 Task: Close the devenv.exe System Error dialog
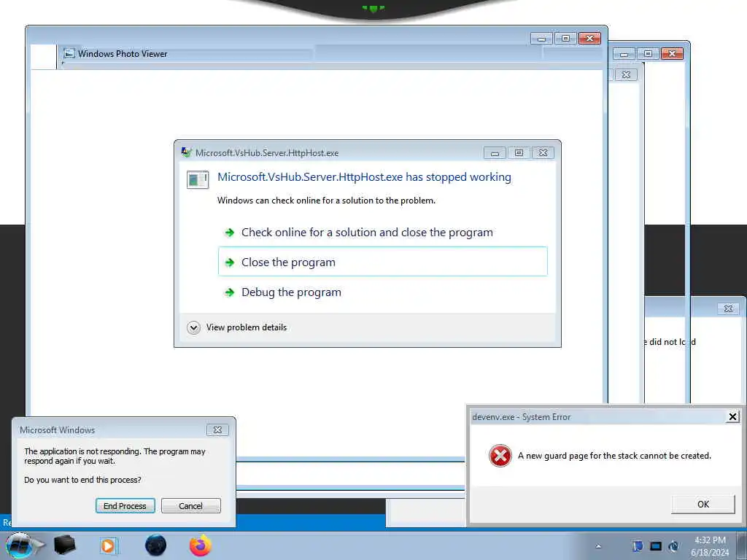pos(732,417)
